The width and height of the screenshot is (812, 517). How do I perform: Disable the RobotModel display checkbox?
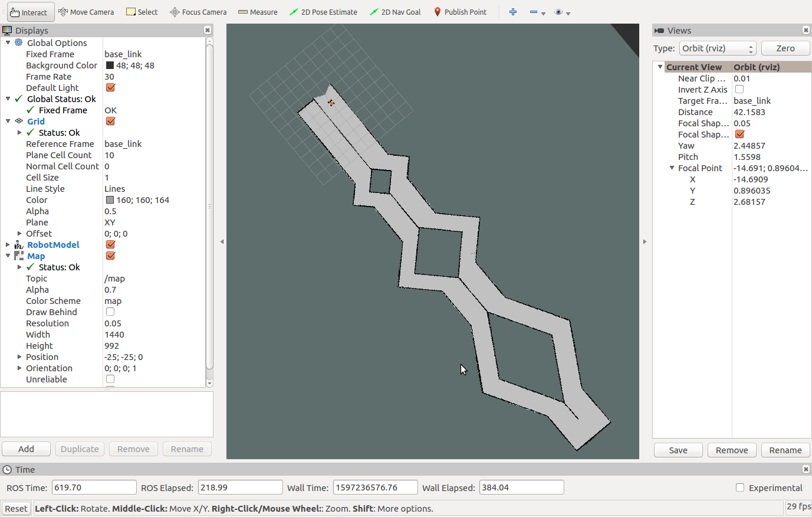point(110,244)
